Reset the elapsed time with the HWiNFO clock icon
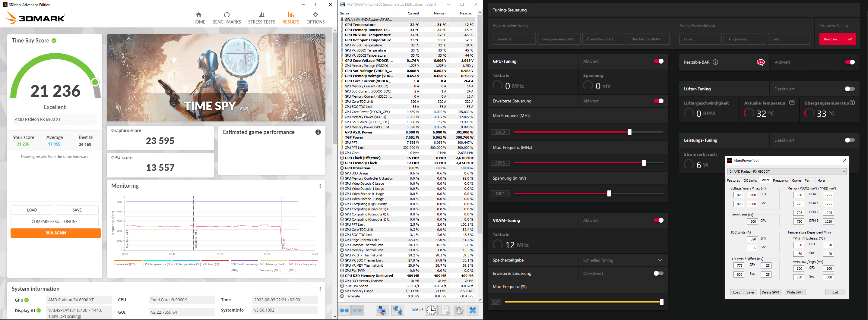Image resolution: width=868 pixels, height=320 pixels. tap(431, 310)
